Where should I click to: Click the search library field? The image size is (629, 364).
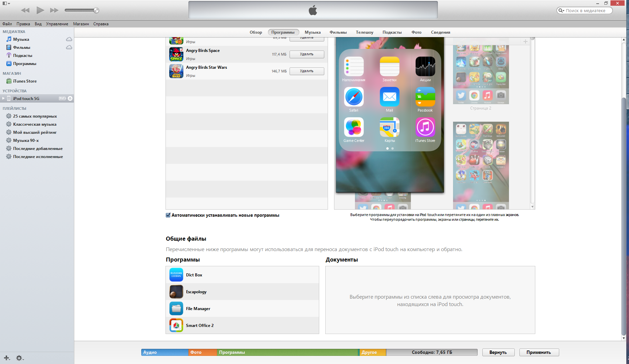click(585, 10)
